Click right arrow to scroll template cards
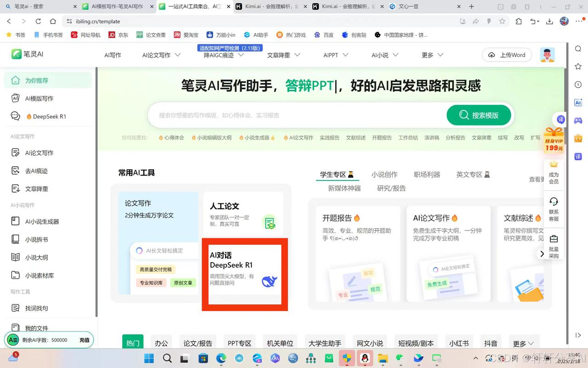 (x=542, y=254)
